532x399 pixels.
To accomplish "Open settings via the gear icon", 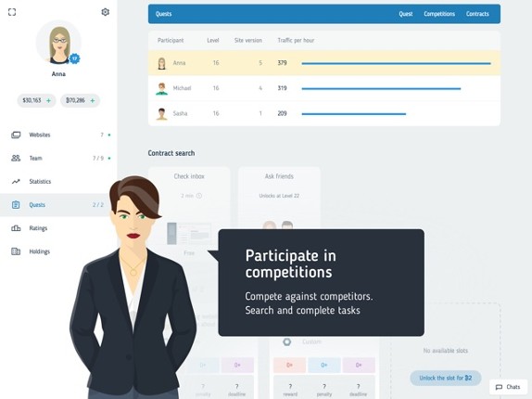I will (105, 12).
